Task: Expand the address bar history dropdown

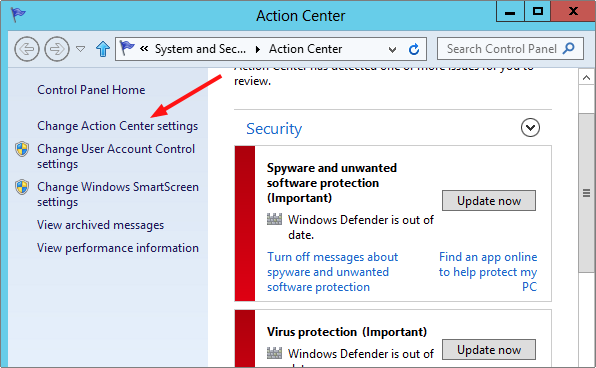Action: pyautogui.click(x=392, y=49)
